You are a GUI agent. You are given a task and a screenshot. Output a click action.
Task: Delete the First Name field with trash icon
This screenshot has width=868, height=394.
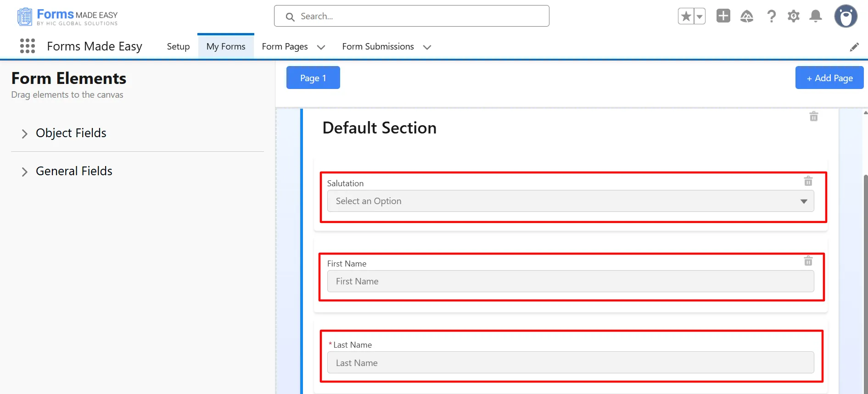coord(808,261)
